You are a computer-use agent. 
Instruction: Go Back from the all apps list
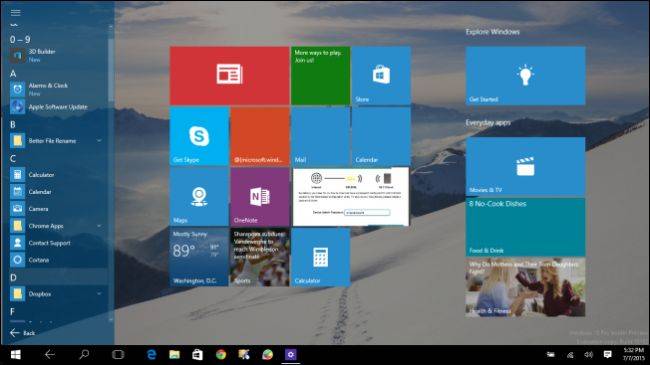(23, 333)
